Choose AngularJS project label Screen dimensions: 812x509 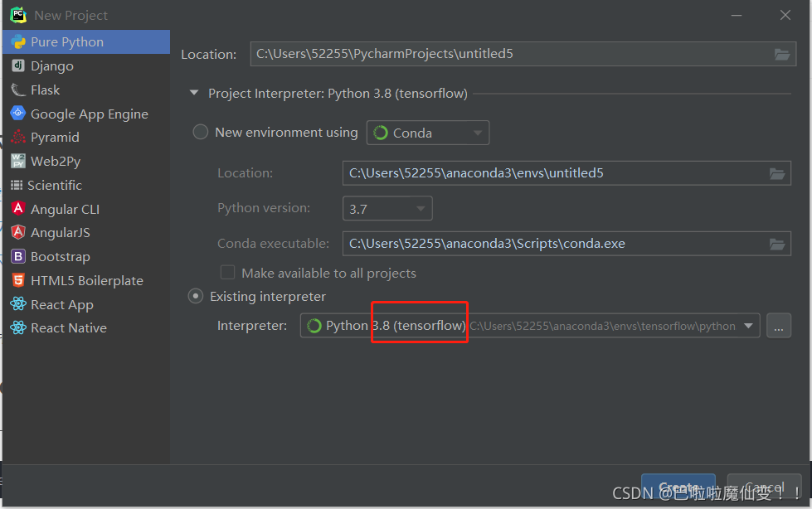tap(60, 232)
